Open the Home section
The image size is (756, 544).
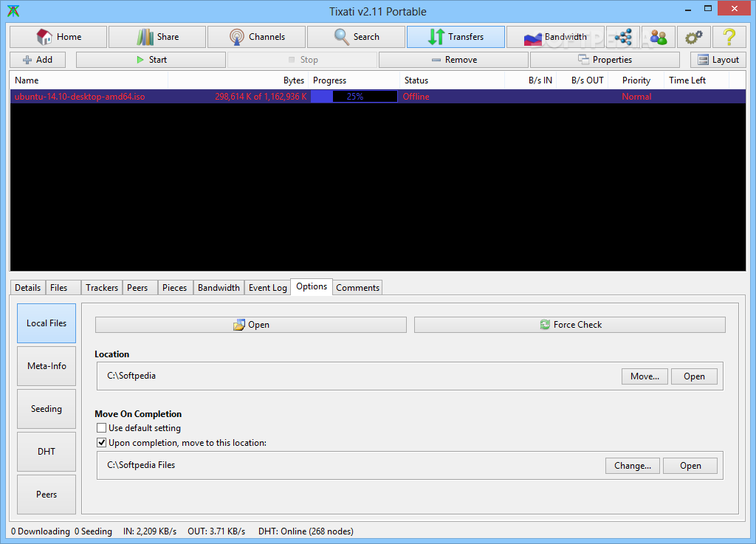pos(58,37)
